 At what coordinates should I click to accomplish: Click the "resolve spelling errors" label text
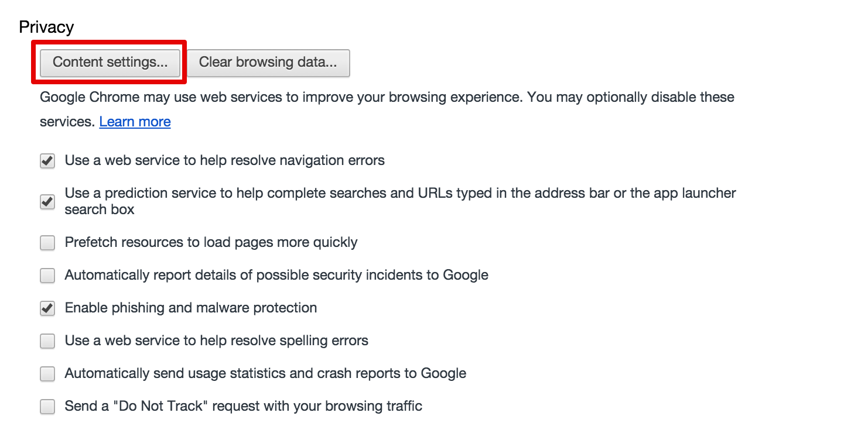point(216,341)
